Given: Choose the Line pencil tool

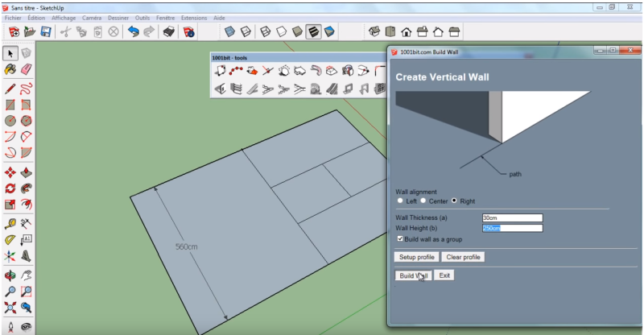Looking at the screenshot, I should 10,89.
